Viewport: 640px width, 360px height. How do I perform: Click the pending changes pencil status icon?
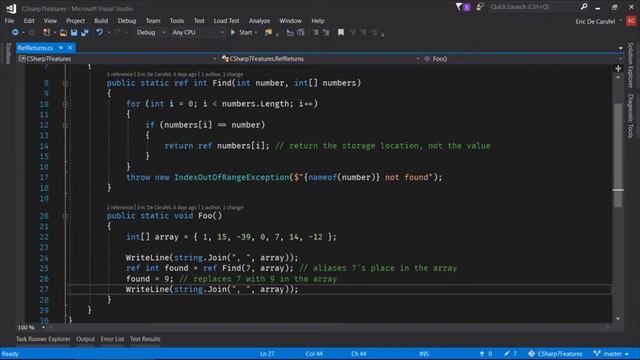click(x=507, y=354)
